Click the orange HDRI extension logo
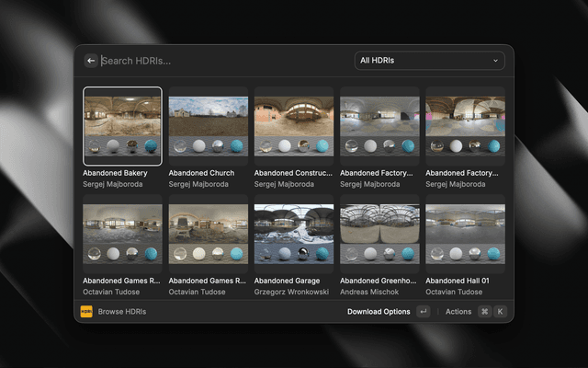This screenshot has height=368, width=588. click(86, 312)
